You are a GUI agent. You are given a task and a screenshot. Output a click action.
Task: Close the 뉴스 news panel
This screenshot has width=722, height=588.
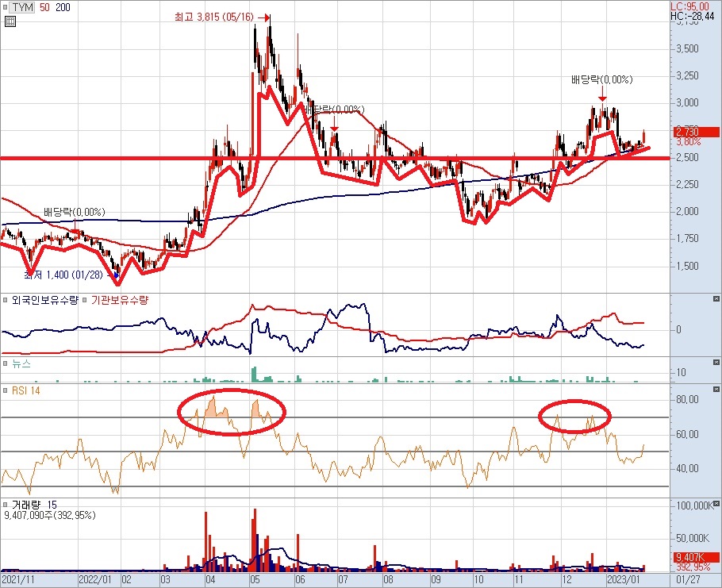716,363
